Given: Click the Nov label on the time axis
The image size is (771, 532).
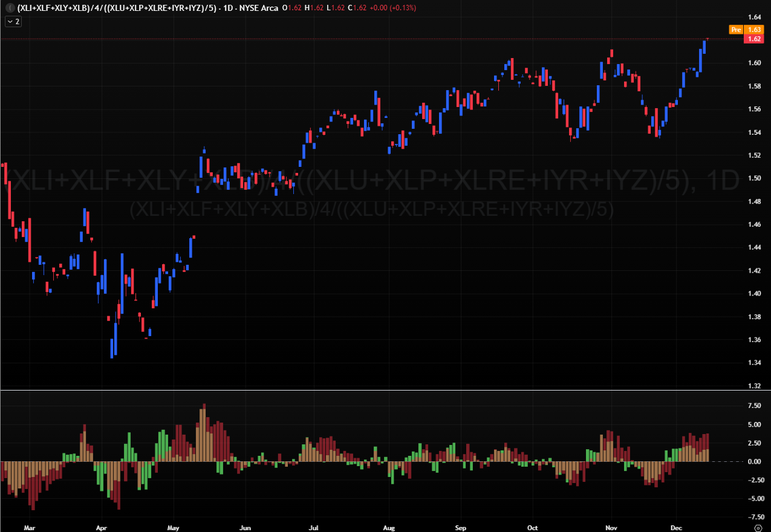Looking at the screenshot, I should click(611, 528).
